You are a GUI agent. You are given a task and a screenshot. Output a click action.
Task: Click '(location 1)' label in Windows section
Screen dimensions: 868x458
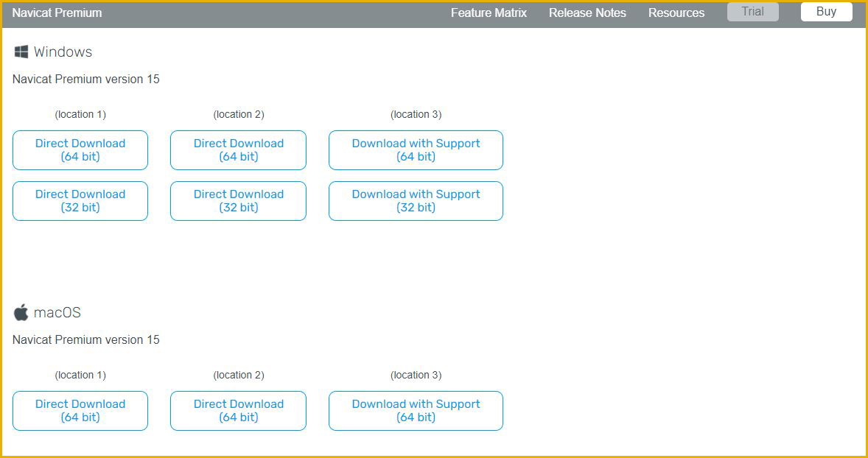click(80, 115)
